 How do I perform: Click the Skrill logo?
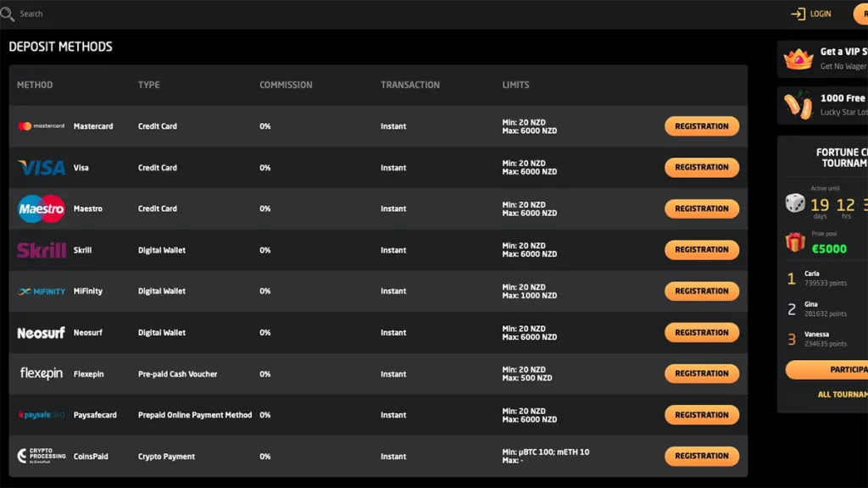click(x=41, y=250)
